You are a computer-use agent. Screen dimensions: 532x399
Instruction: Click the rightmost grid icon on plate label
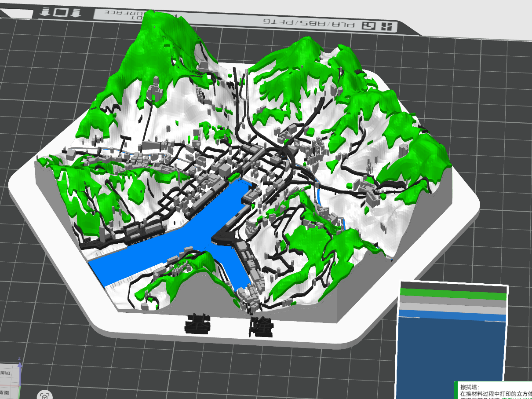[x=386, y=26]
